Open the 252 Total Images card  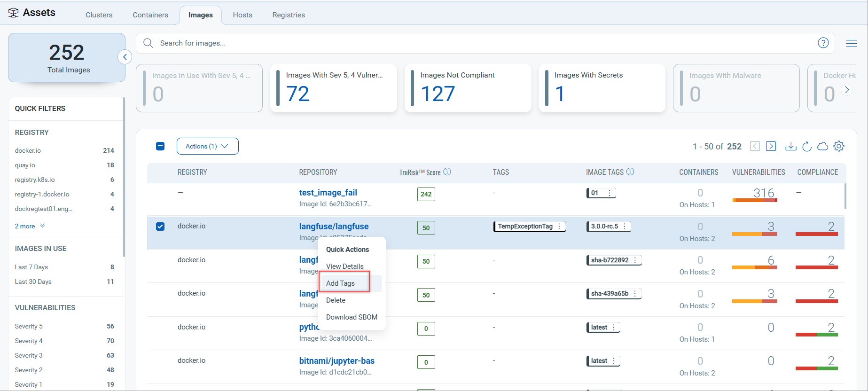(67, 58)
